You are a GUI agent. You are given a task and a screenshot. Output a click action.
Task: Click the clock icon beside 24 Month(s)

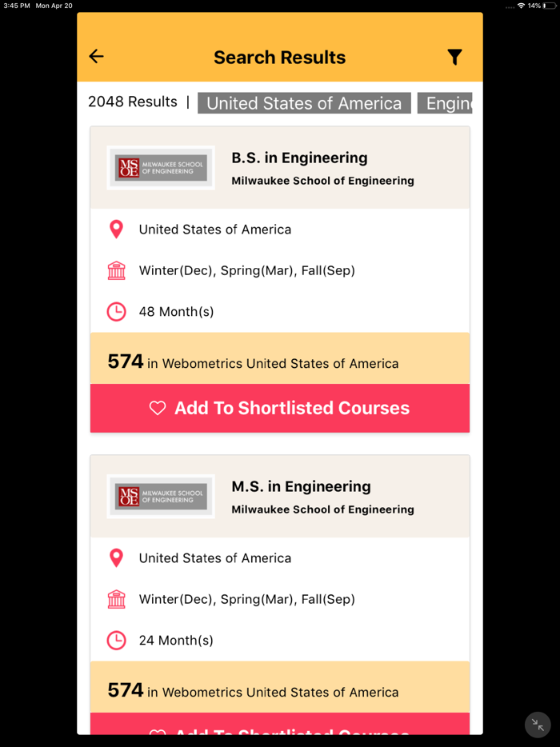116,640
